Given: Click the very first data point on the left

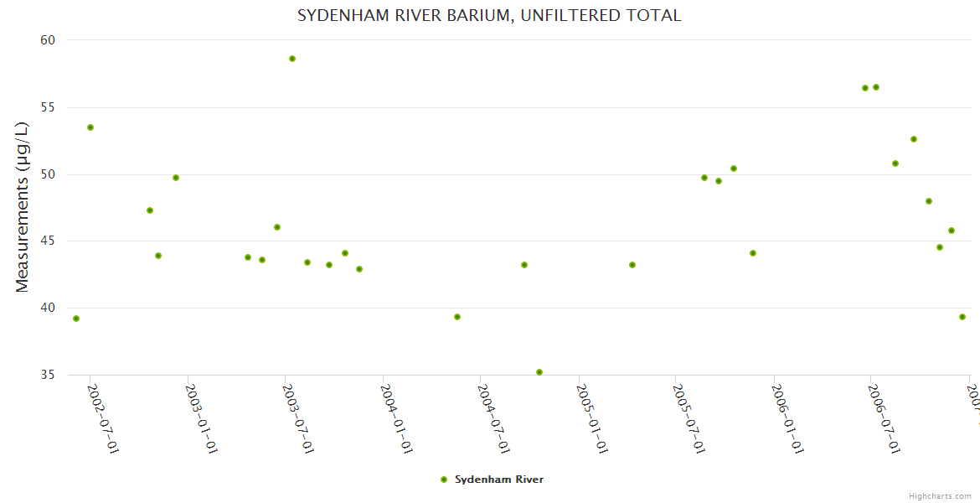Looking at the screenshot, I should point(76,319).
